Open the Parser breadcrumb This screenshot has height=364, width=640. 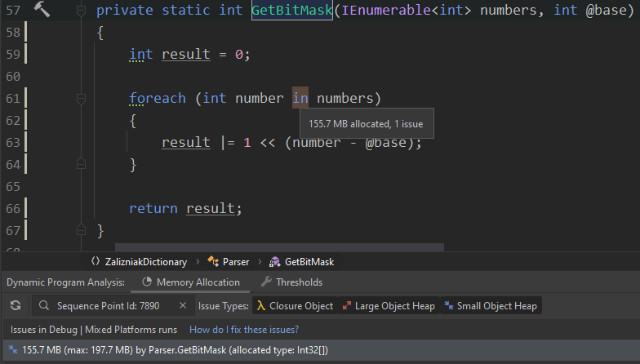[x=235, y=262]
